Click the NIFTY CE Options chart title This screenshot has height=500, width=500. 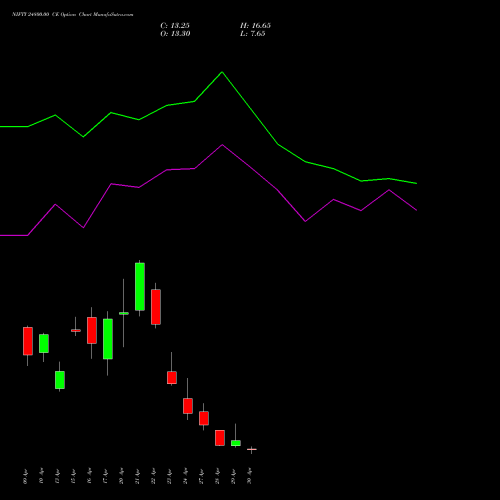point(73,15)
